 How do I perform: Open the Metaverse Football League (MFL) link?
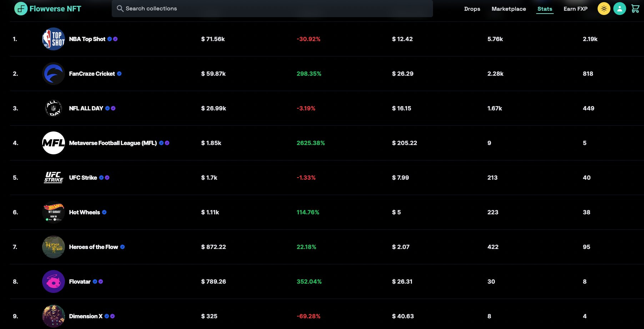(113, 143)
